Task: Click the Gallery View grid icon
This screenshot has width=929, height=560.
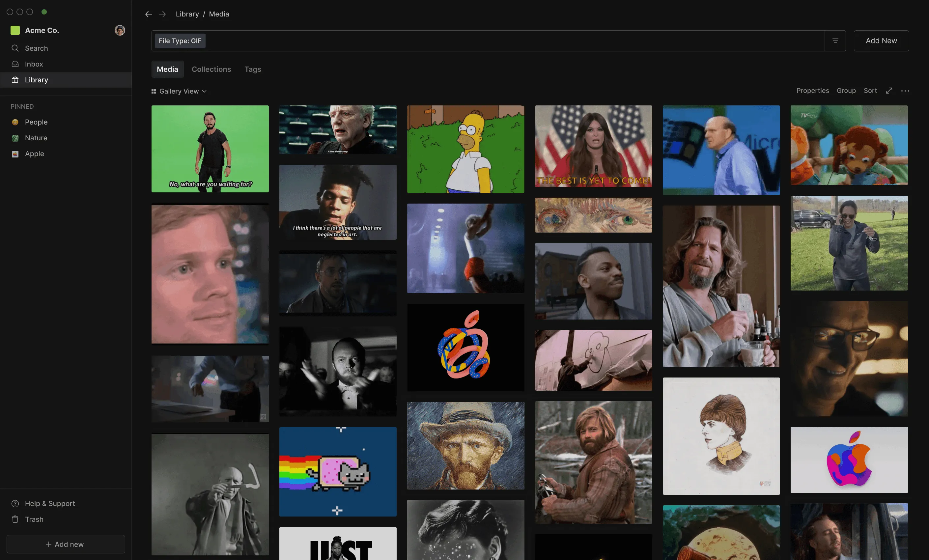Action: click(154, 91)
